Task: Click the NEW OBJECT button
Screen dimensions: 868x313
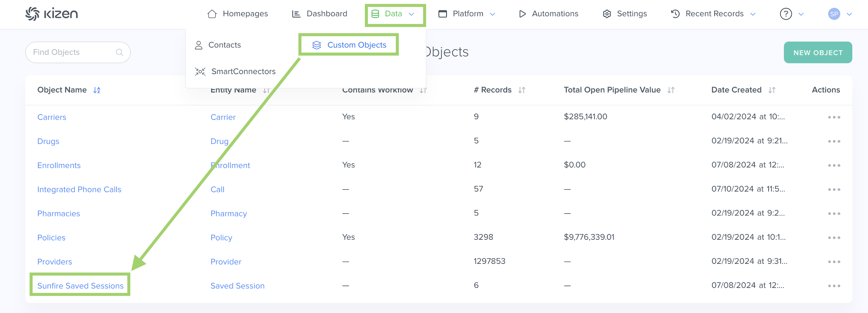Action: (818, 53)
